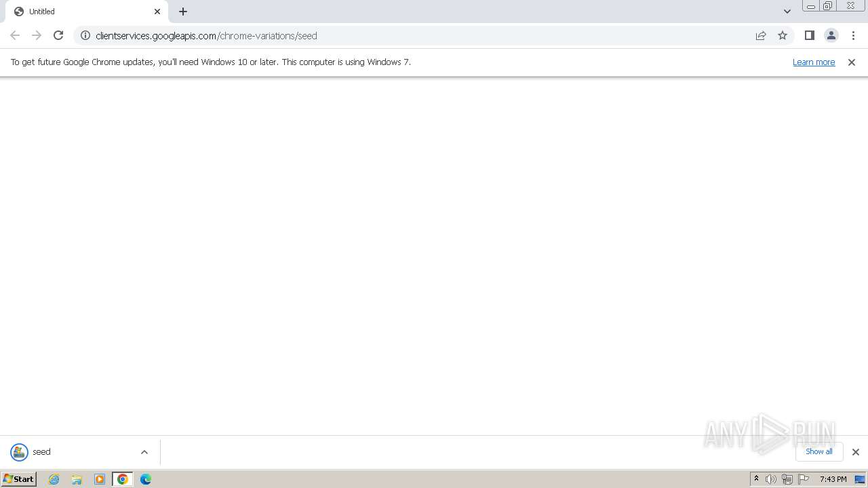
Task: Open the volume speaker icon
Action: click(x=771, y=479)
